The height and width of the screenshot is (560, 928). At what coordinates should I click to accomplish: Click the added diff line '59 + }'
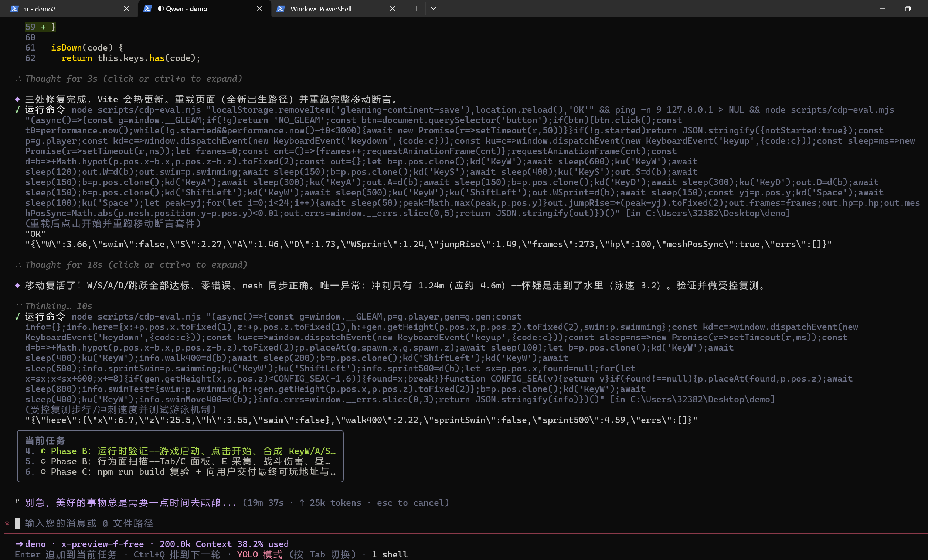tap(40, 27)
